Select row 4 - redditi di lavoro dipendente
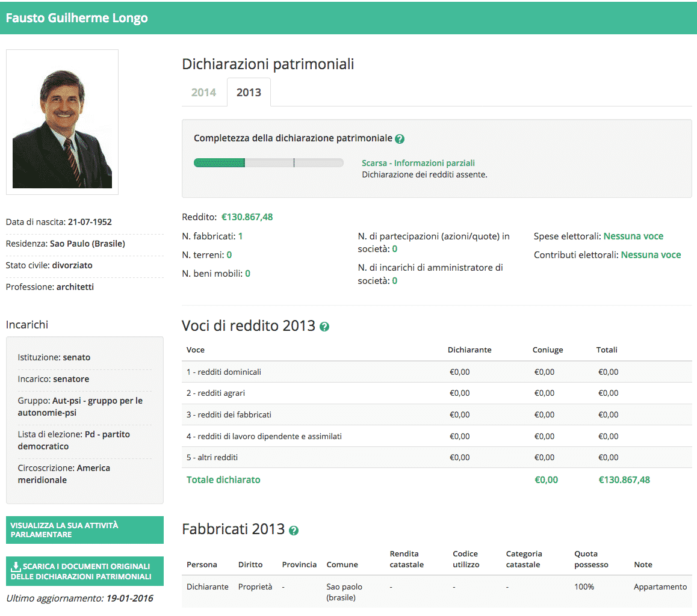The height and width of the screenshot is (616, 697). tap(437, 436)
